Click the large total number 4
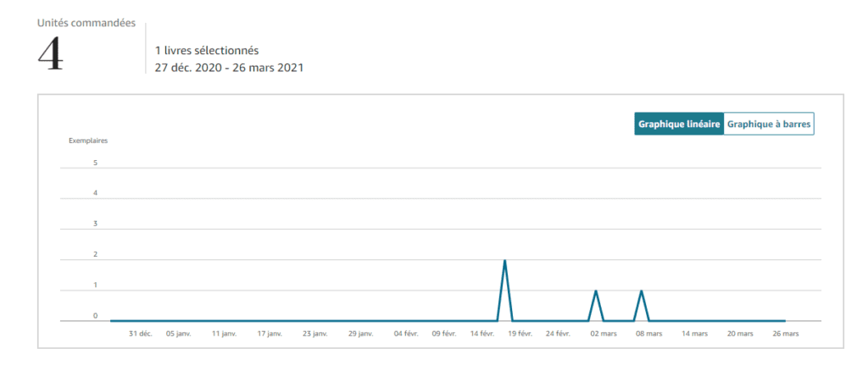 [x=51, y=55]
